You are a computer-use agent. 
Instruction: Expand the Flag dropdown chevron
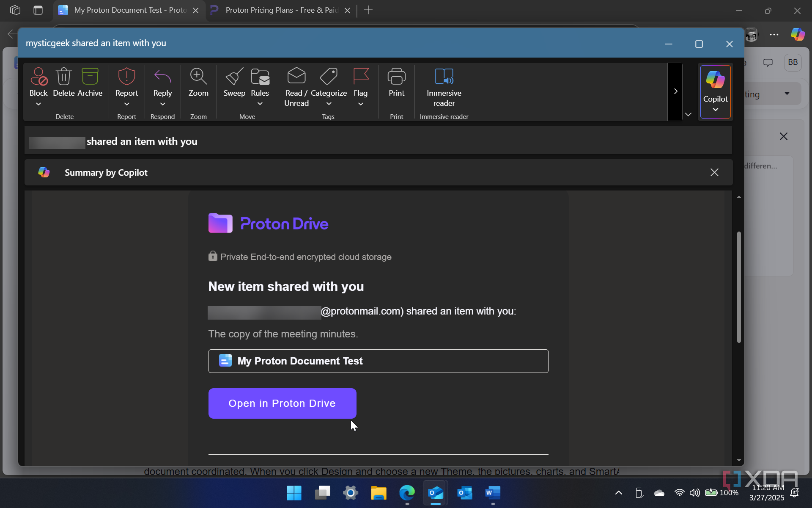[361, 104]
